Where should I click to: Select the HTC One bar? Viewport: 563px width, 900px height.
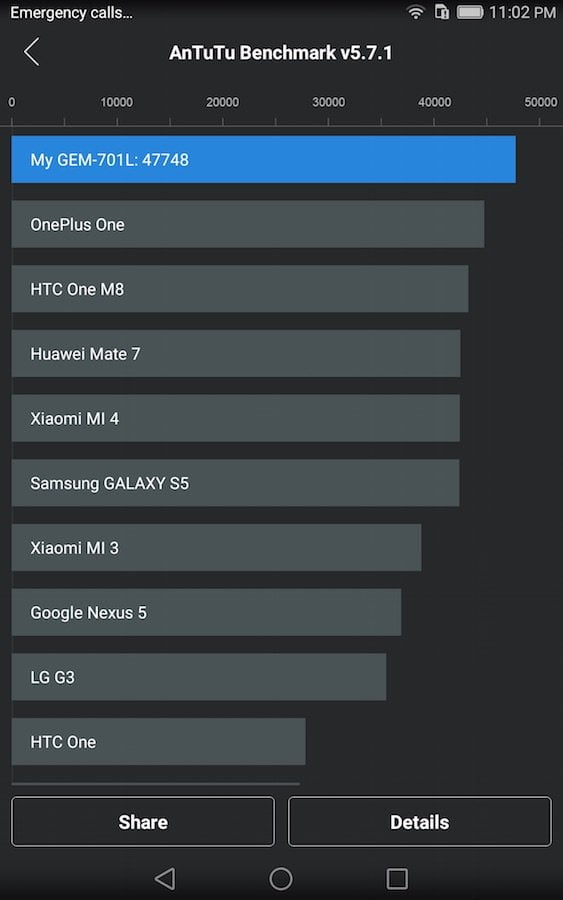(158, 742)
